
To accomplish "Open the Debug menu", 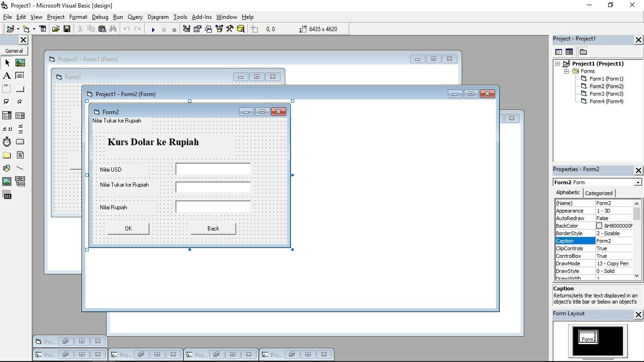I will pos(99,17).
